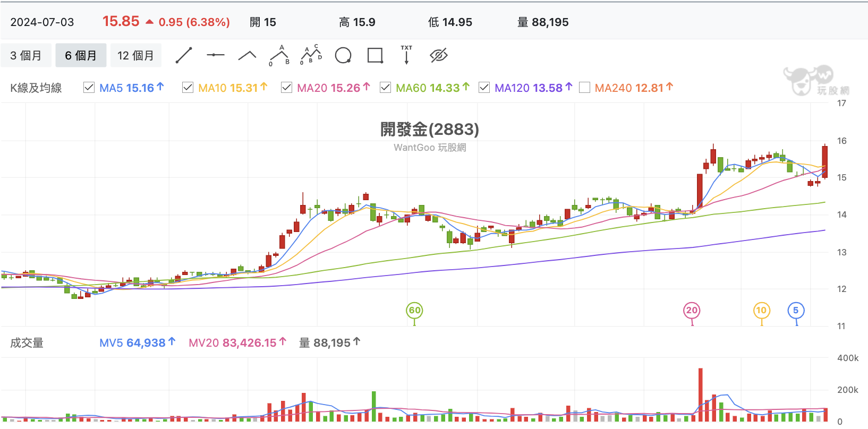Screen dimensions: 868x429
Task: Pick the 0-A-B three-point wave tool
Action: coord(279,55)
